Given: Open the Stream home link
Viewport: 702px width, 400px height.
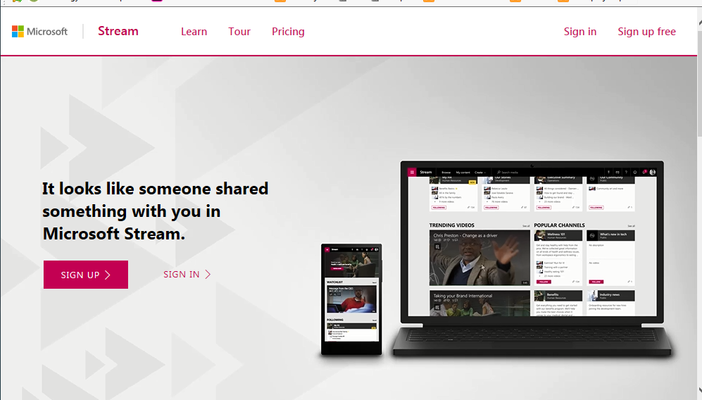Looking at the screenshot, I should click(118, 31).
